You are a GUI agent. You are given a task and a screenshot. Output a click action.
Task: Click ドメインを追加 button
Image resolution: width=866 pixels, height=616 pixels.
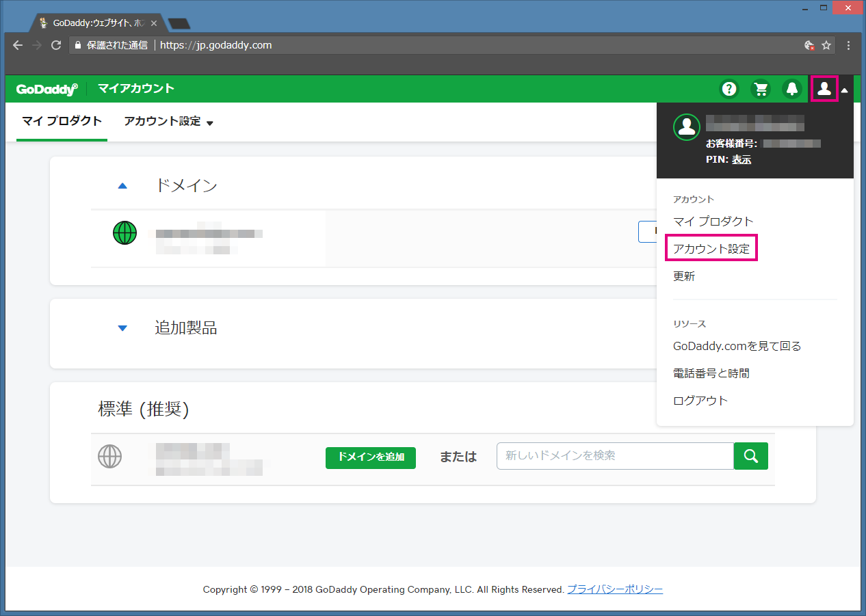(371, 457)
